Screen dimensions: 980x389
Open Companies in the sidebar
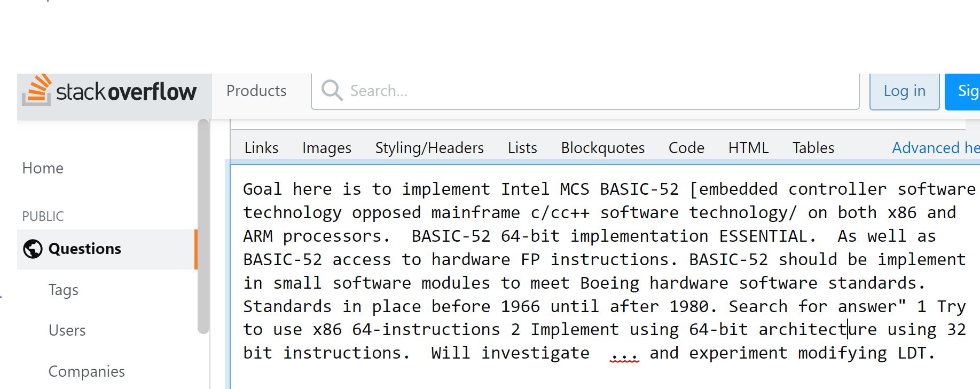pos(87,371)
